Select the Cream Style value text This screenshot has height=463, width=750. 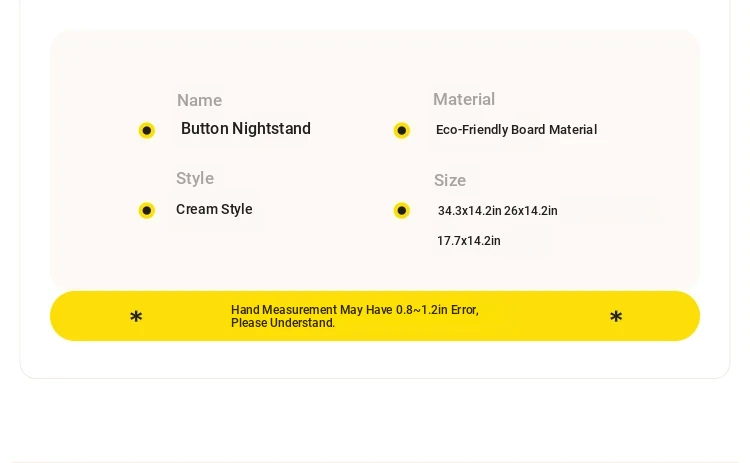tap(214, 209)
